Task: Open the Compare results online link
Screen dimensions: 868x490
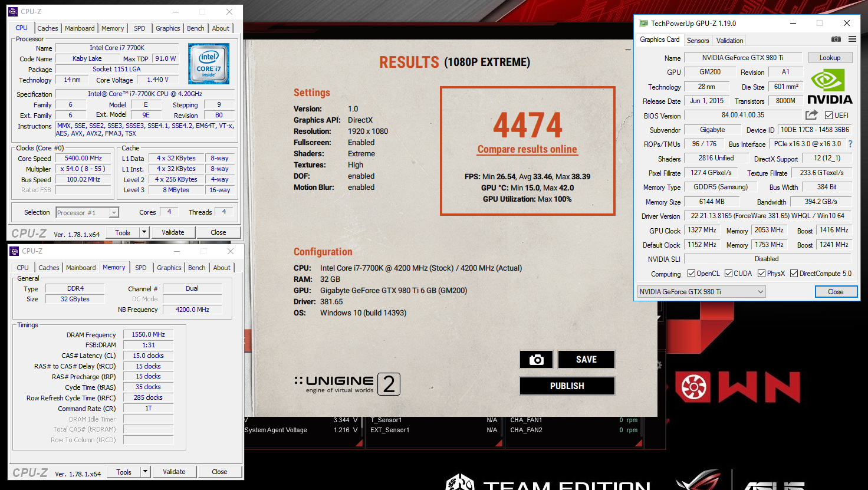Action: [527, 149]
